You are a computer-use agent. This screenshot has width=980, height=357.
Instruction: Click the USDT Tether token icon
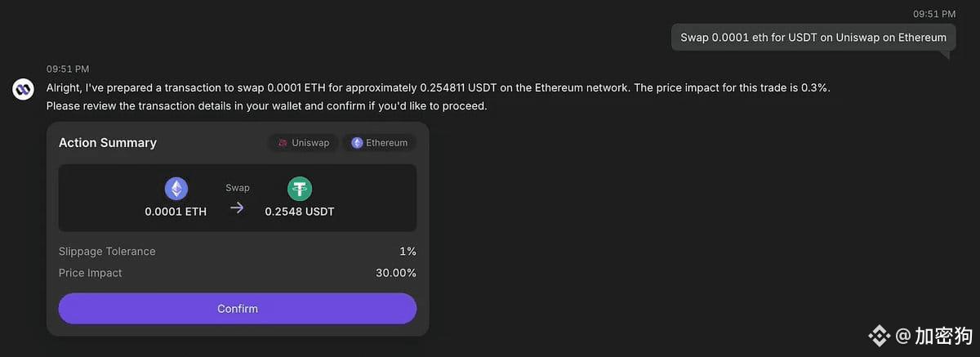(x=300, y=190)
